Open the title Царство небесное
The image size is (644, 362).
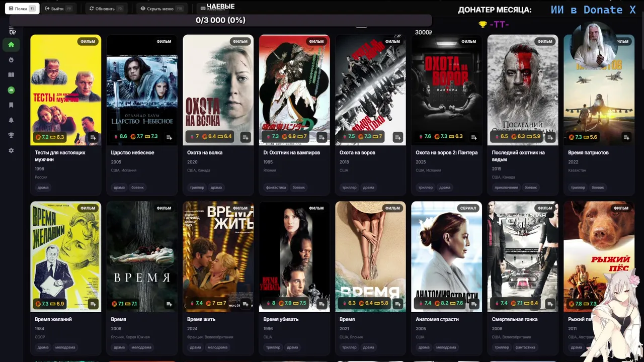[x=133, y=153]
